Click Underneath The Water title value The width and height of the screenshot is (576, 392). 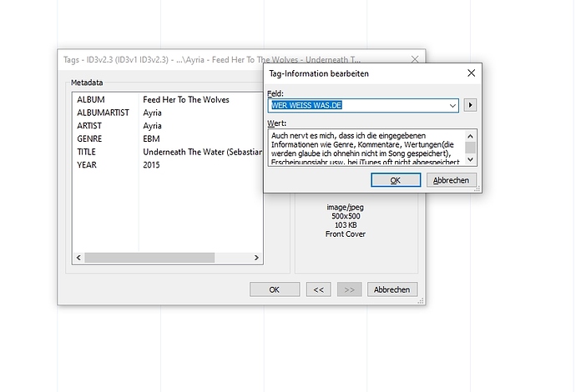(x=202, y=152)
